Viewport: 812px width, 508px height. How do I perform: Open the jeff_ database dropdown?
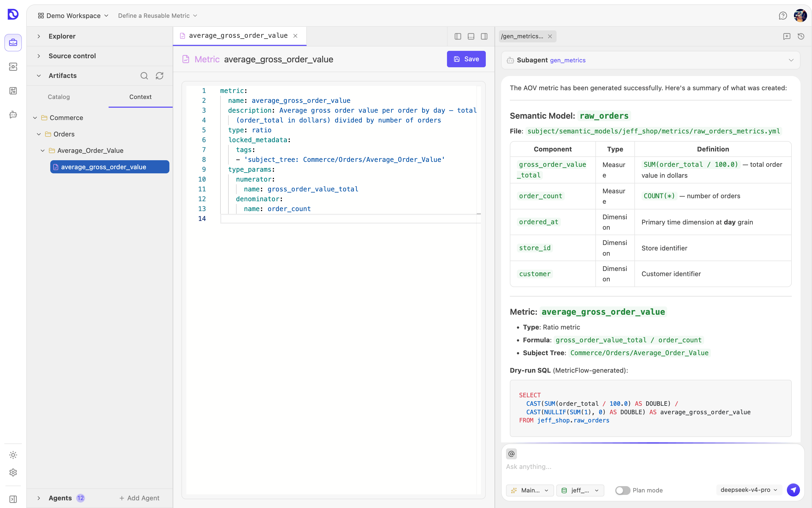pos(580,490)
